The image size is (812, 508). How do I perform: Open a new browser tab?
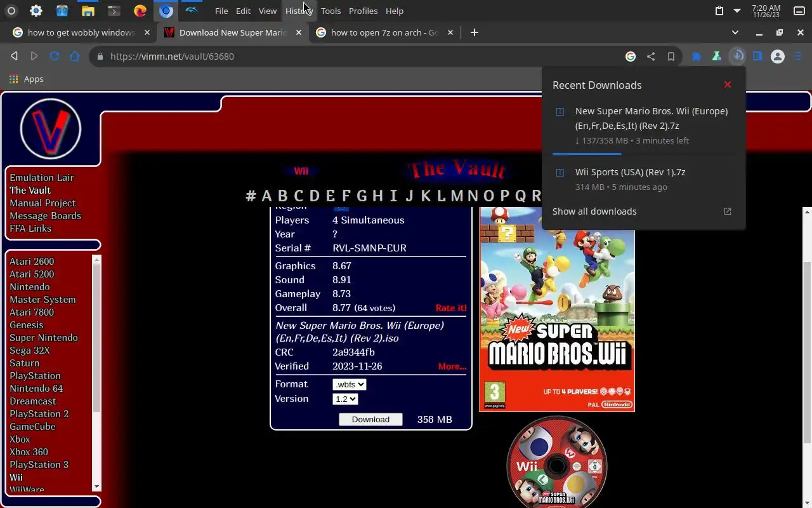pyautogui.click(x=475, y=32)
